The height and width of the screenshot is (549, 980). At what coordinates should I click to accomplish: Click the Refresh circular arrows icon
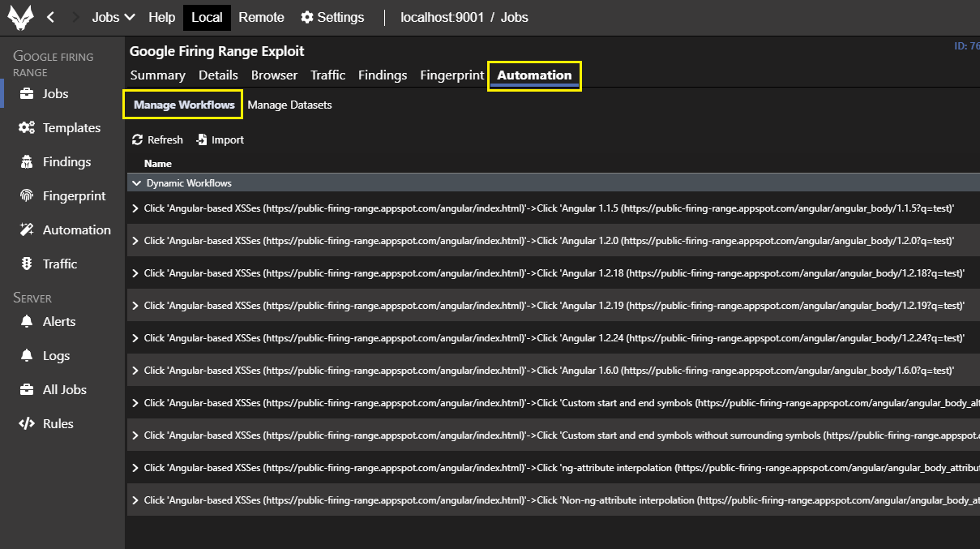coord(138,140)
